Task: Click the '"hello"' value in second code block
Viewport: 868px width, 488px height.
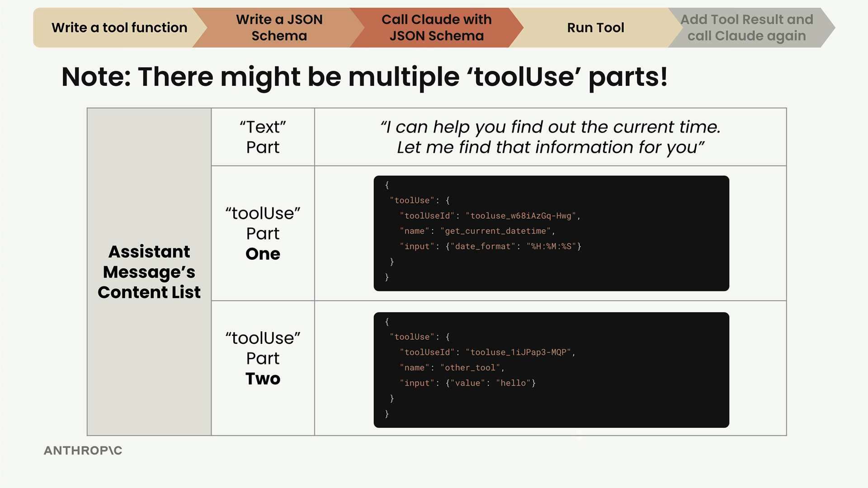Action: pyautogui.click(x=513, y=383)
